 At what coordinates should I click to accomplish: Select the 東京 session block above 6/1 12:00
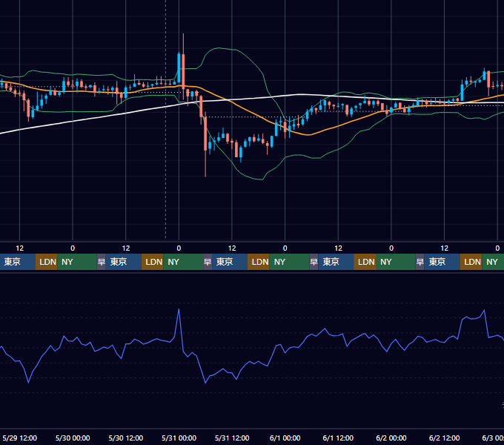[336, 262]
